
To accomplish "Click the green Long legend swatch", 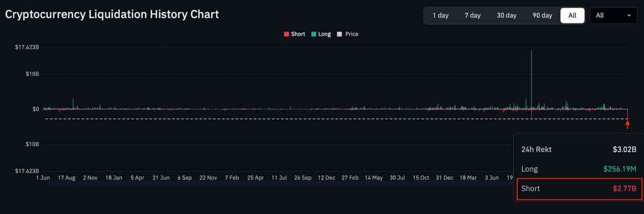I will click(313, 34).
